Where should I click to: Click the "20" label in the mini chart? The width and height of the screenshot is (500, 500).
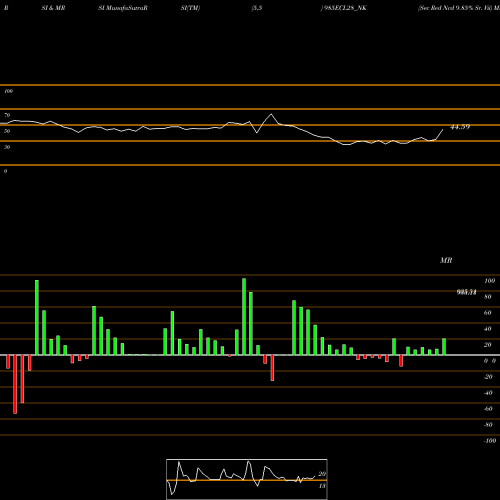[322, 474]
